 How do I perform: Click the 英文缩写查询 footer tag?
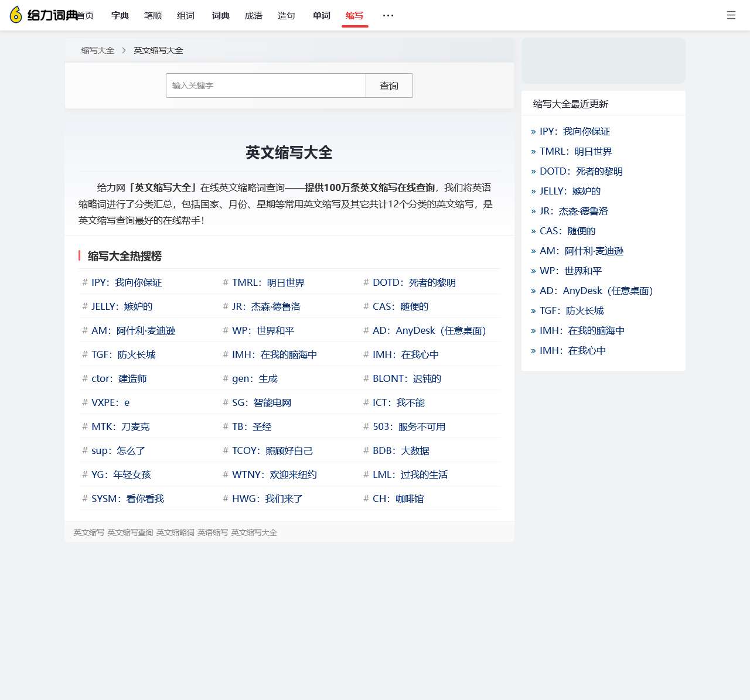tap(130, 532)
